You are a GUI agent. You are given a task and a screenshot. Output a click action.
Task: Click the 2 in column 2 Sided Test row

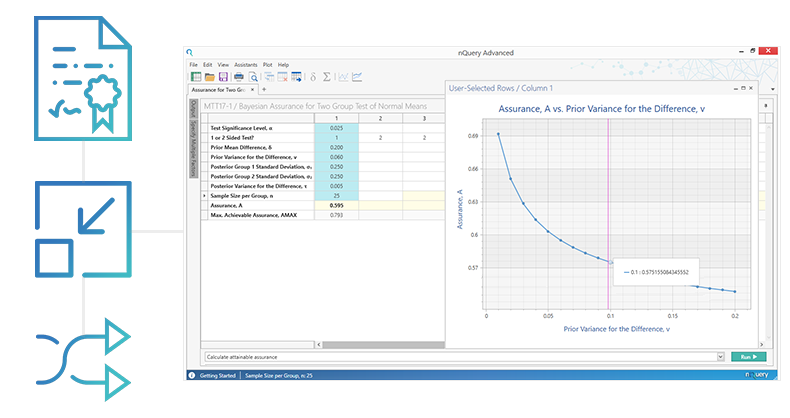[380, 137]
